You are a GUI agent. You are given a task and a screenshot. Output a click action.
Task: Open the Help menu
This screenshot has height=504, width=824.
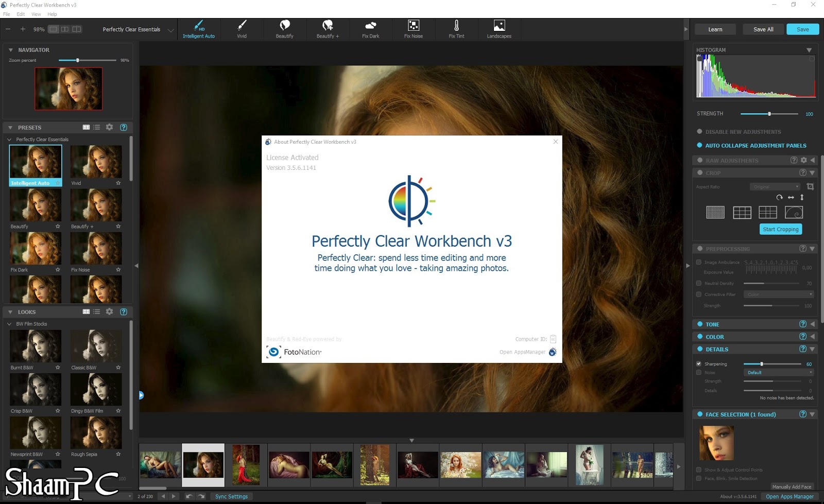[52, 14]
